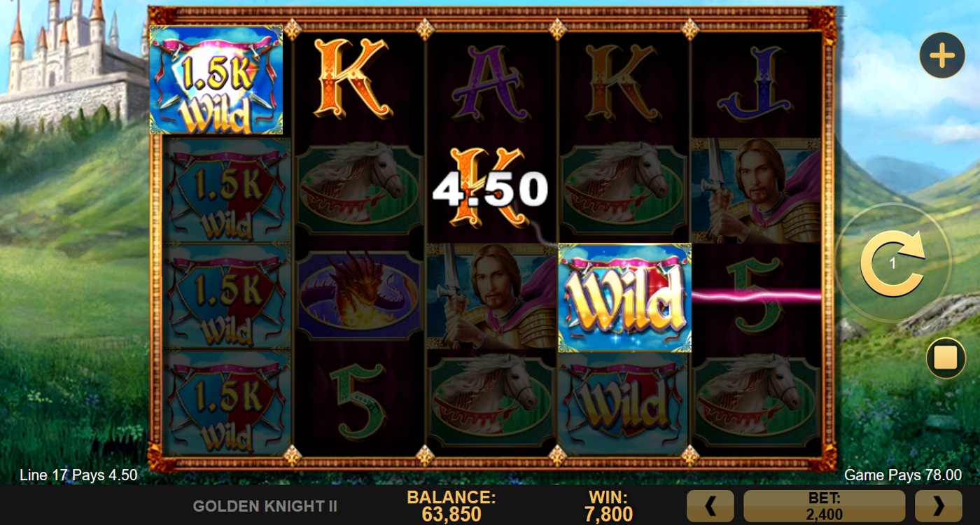Image resolution: width=980 pixels, height=525 pixels.
Task: Click the glowing blue Wild symbol
Action: coord(624,297)
